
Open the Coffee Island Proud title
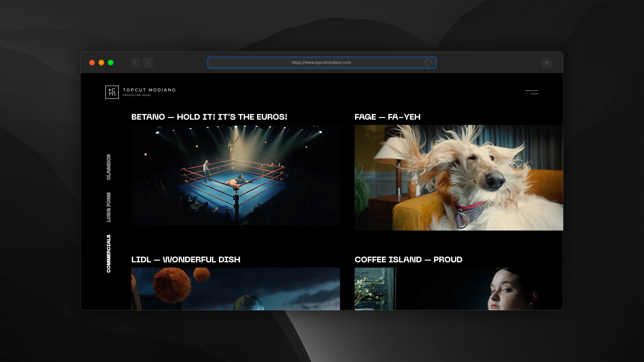(408, 259)
